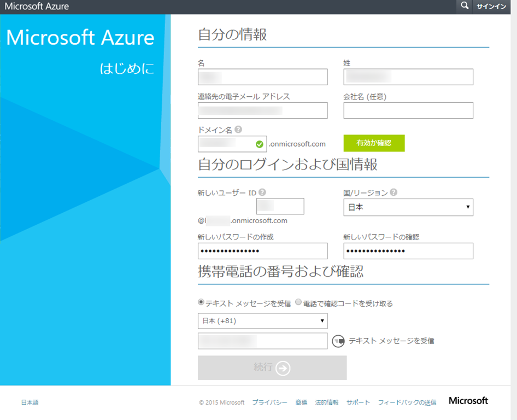This screenshot has height=420, width=517.
Task: Click the search magnifier icon in header
Action: pyautogui.click(x=465, y=5)
